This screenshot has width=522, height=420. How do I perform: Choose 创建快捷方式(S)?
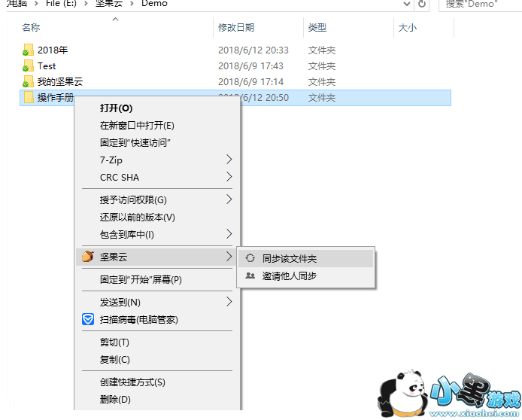[x=156, y=382]
